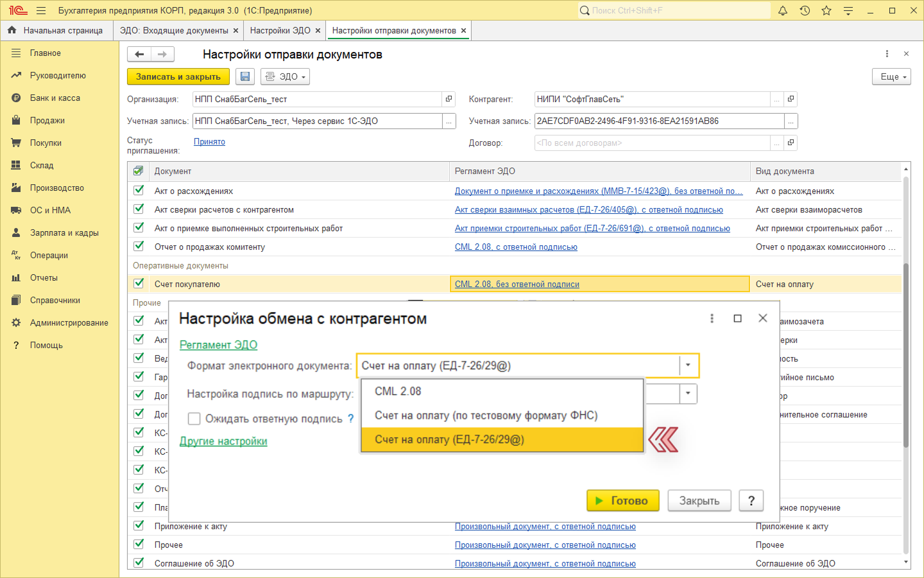This screenshot has height=578, width=924.
Task: Click the open icon beside Контрагент field
Action: coord(791,99)
